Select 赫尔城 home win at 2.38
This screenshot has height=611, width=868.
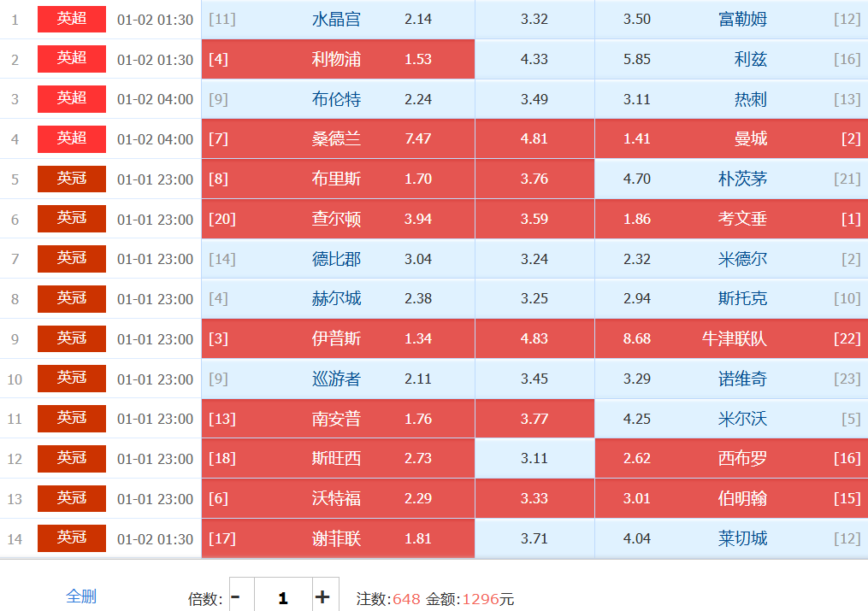338,298
